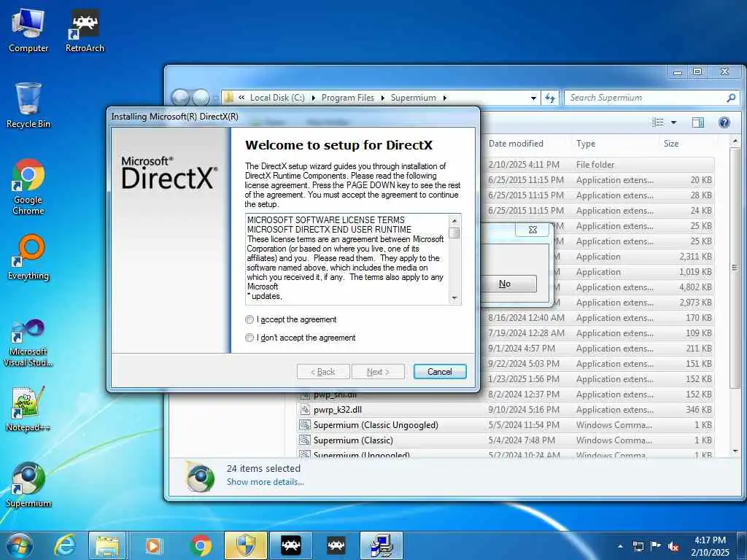Image resolution: width=747 pixels, height=560 pixels.
Task: Select 'Supermium (Classic)' file row
Action: click(x=353, y=440)
